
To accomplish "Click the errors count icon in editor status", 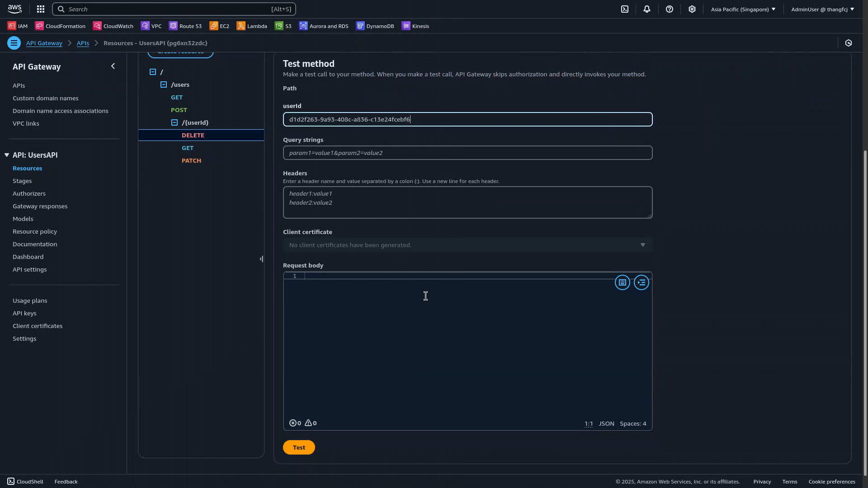I will [295, 423].
